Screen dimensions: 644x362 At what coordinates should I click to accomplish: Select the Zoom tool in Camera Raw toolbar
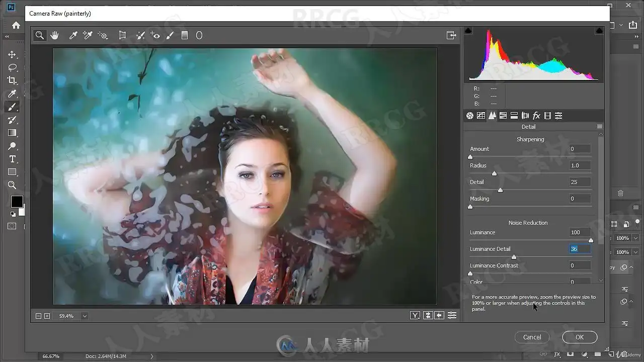[39, 35]
